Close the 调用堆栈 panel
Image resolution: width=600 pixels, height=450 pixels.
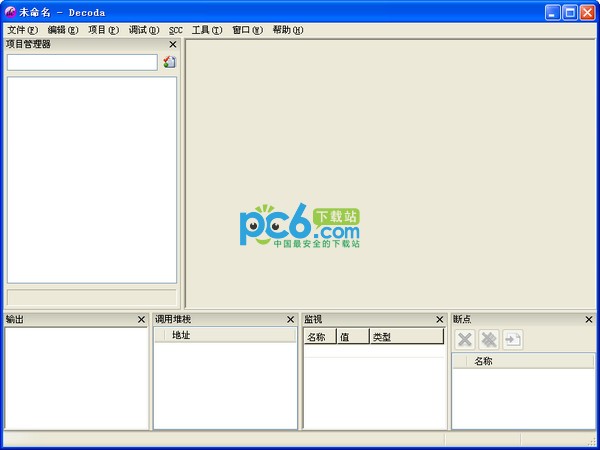point(290,320)
